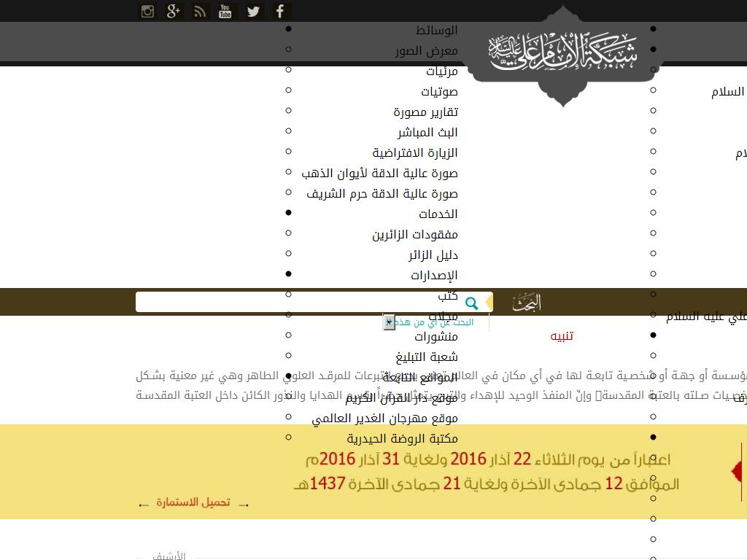Open موقع مهرجان الغدير العالمي link

click(384, 419)
